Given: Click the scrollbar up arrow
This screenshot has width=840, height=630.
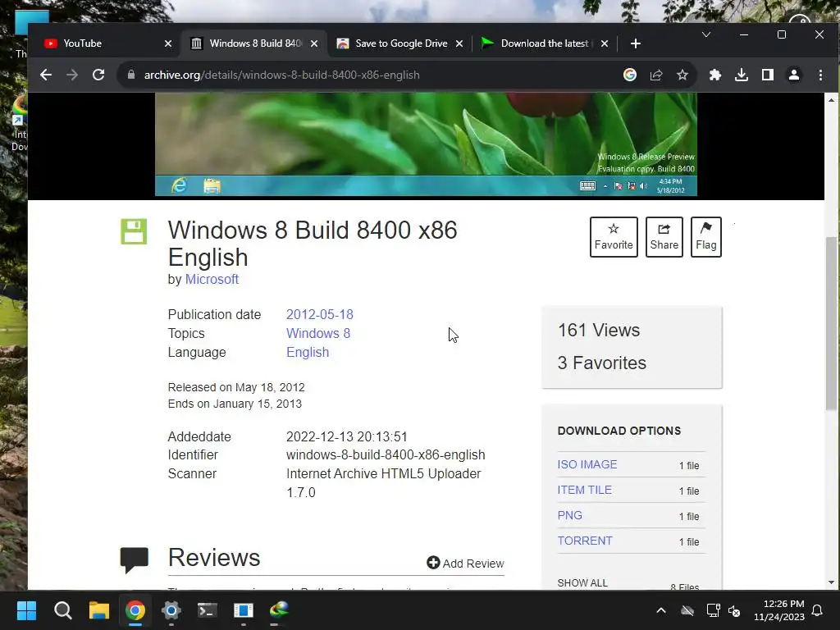Looking at the screenshot, I should [831, 100].
